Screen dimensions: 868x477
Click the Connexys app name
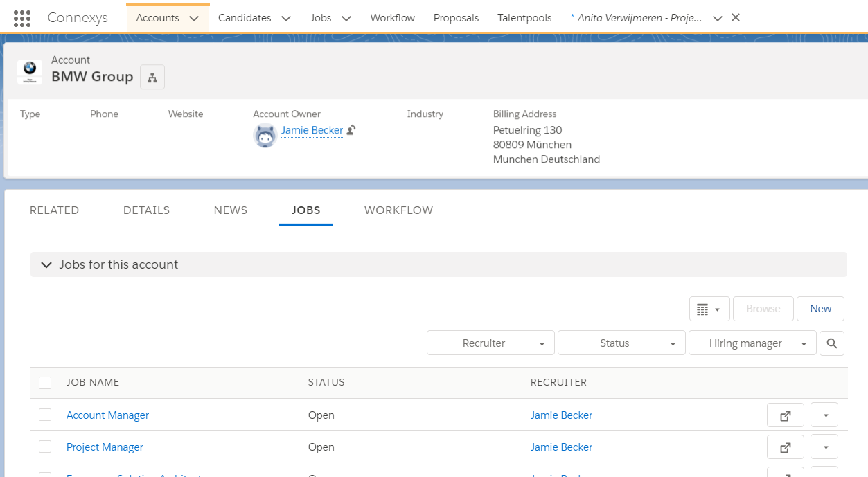(x=78, y=18)
